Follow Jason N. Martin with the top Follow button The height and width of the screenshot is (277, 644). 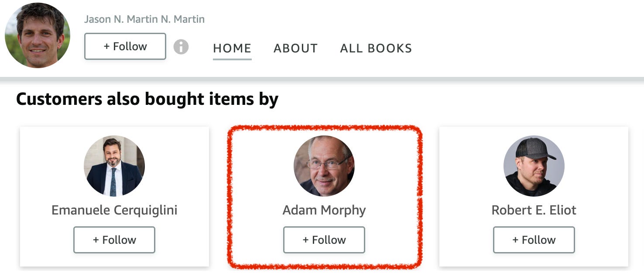click(x=125, y=46)
